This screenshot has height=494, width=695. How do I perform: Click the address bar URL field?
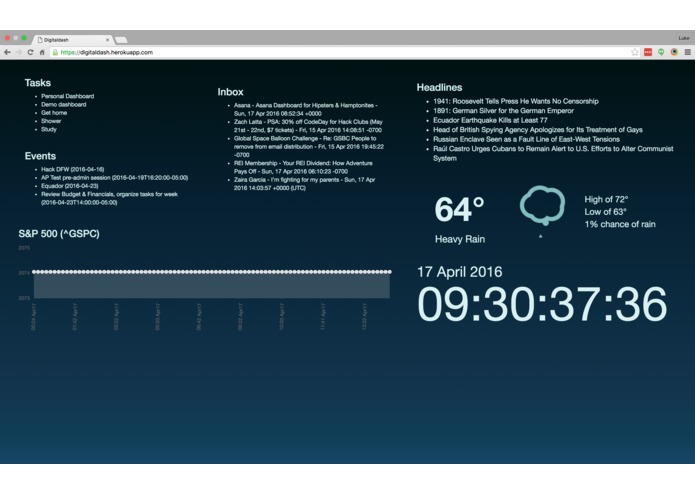(341, 52)
